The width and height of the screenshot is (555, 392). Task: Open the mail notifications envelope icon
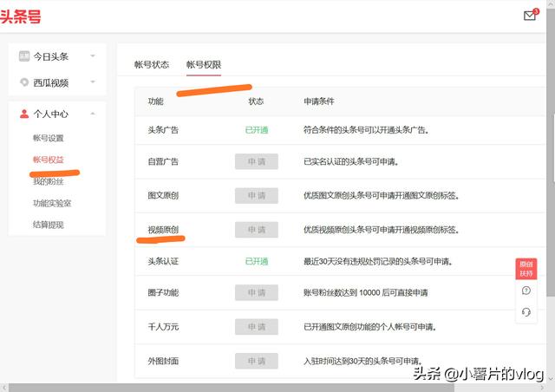(530, 16)
